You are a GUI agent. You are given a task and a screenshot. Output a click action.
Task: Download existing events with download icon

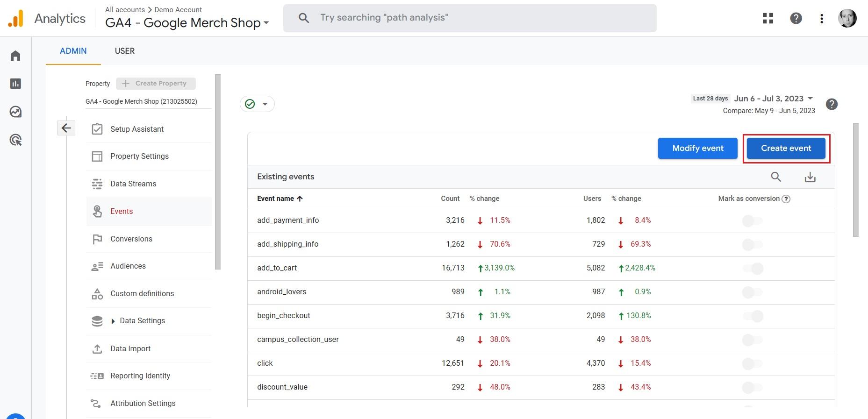[x=810, y=177]
